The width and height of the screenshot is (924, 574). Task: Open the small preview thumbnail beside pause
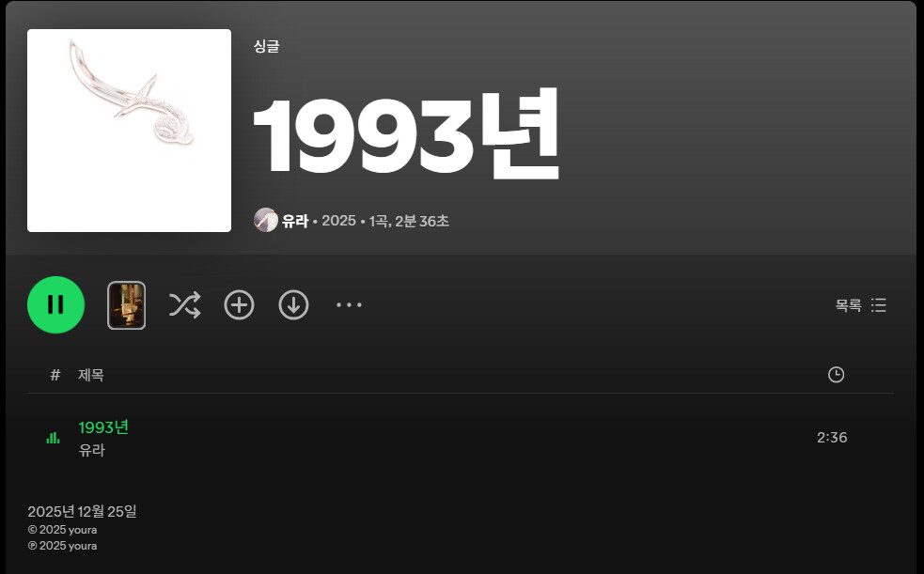pos(127,305)
